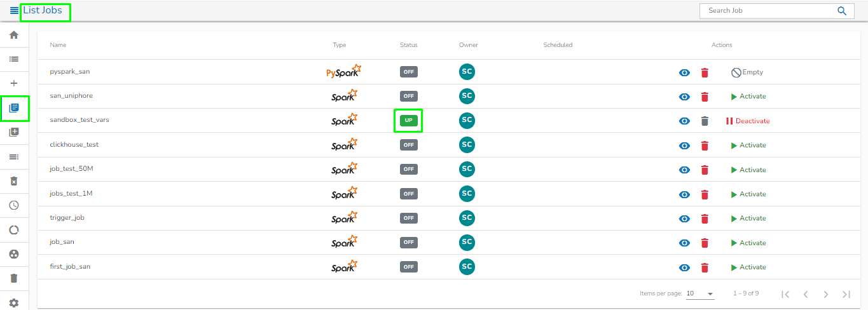The height and width of the screenshot is (310, 868).
Task: Click the Status column header
Action: [408, 45]
